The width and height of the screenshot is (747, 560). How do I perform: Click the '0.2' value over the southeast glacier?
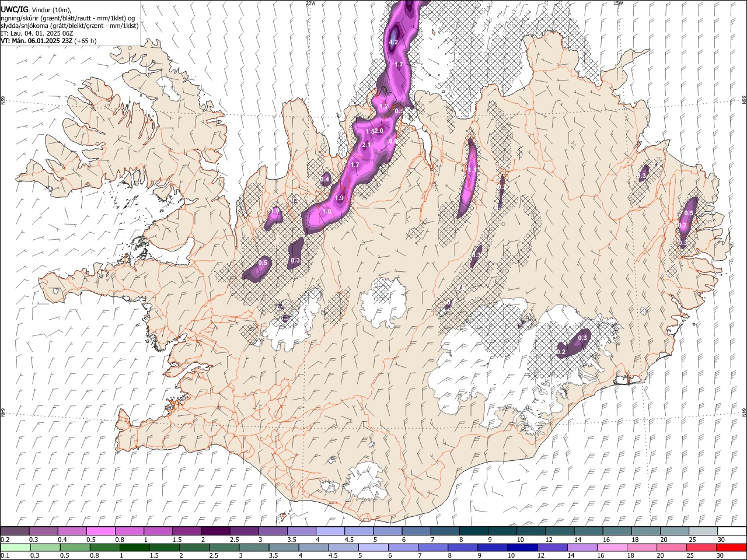point(561,352)
